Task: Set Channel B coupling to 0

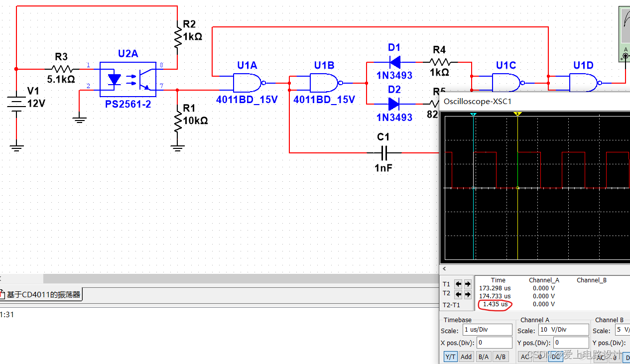Action: tap(616, 357)
